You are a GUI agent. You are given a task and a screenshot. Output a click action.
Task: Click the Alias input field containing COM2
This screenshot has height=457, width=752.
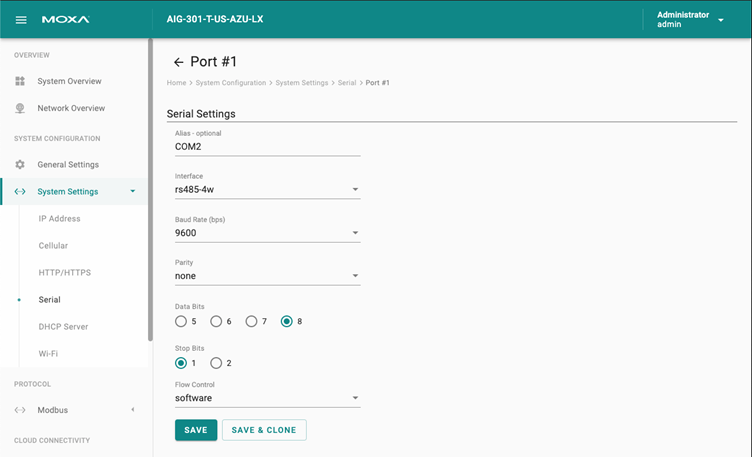coord(267,147)
